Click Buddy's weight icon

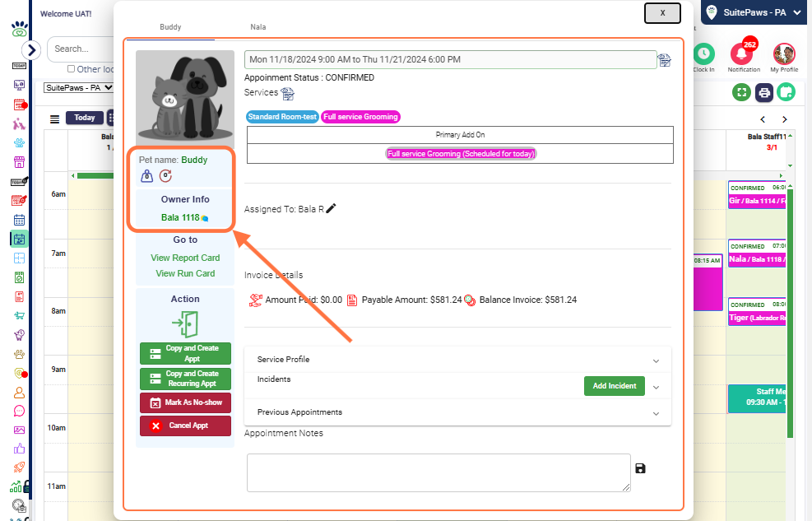pyautogui.click(x=146, y=176)
